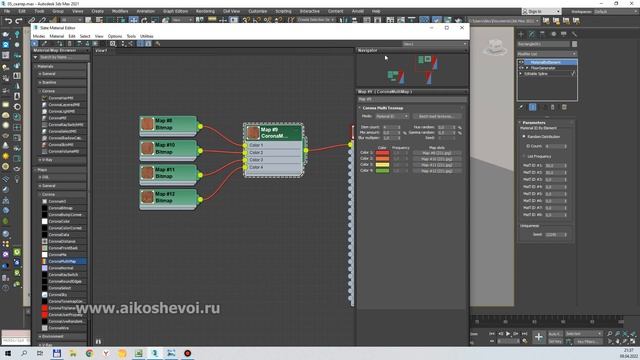Viewport: 640px width, 360px height.
Task: Open the Options menu in Slate Material Editor
Action: coord(115,36)
